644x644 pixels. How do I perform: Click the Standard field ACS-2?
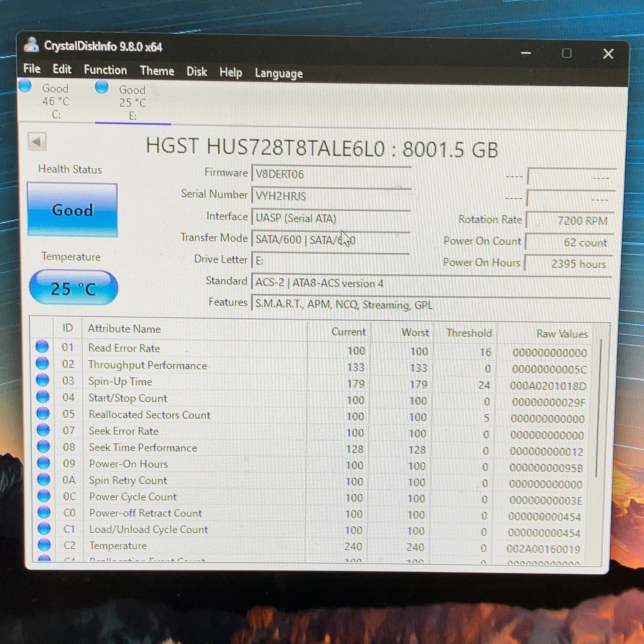(431, 283)
